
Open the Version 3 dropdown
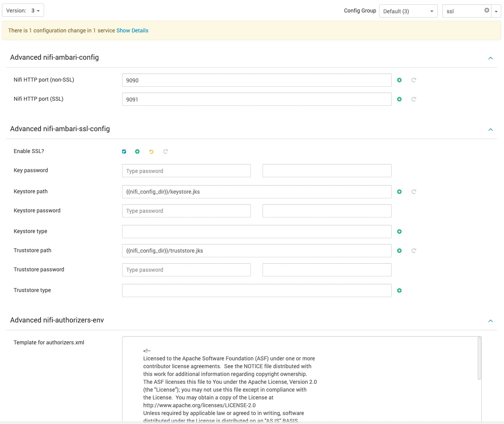click(x=23, y=11)
